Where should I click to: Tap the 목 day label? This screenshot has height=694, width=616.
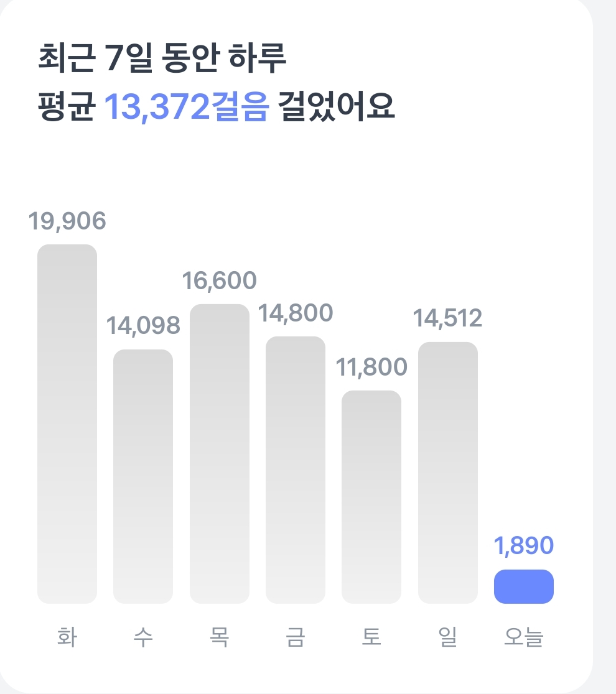coord(220,637)
